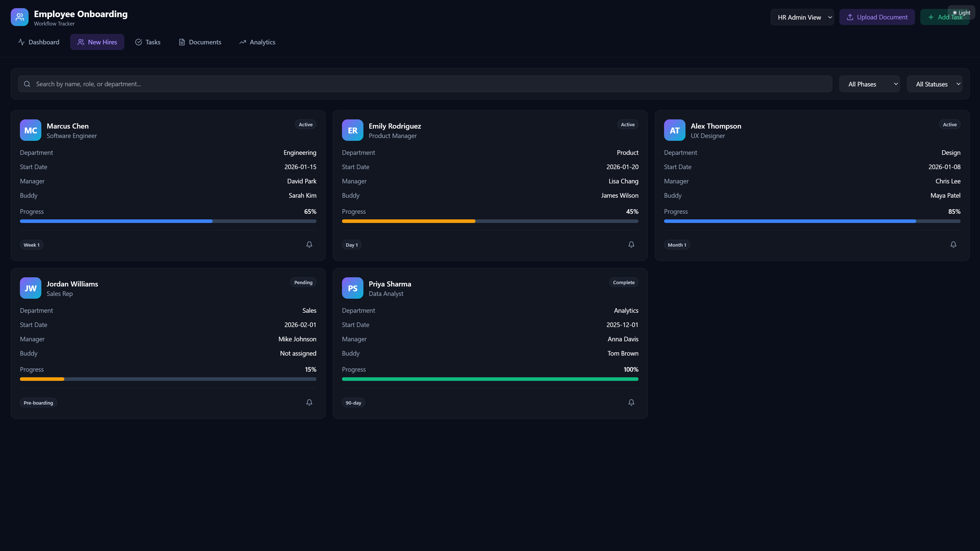
Task: Click Emily Rodriguez's orange progress bar
Action: point(408,221)
